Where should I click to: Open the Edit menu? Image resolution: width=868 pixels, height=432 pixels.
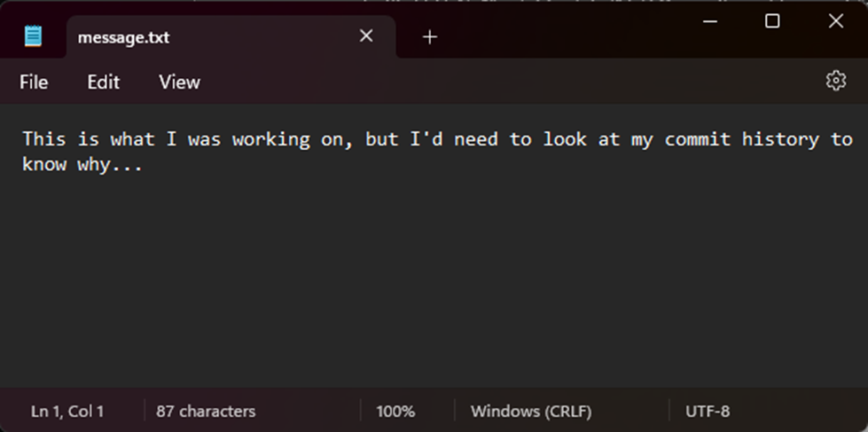(103, 82)
